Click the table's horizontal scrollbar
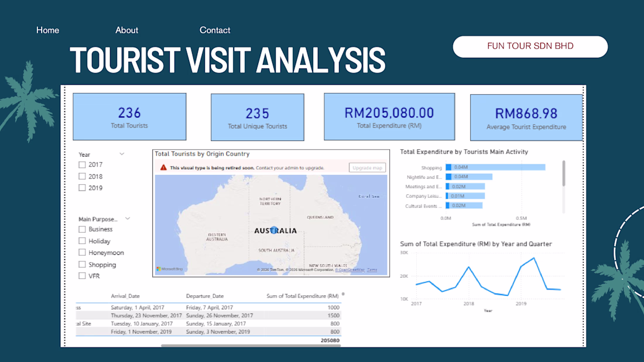The width and height of the screenshot is (644, 362). (251, 346)
